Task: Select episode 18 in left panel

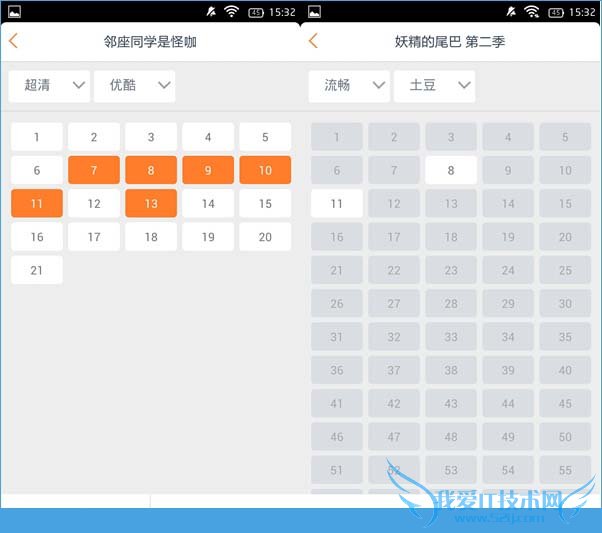Action: pyautogui.click(x=151, y=237)
